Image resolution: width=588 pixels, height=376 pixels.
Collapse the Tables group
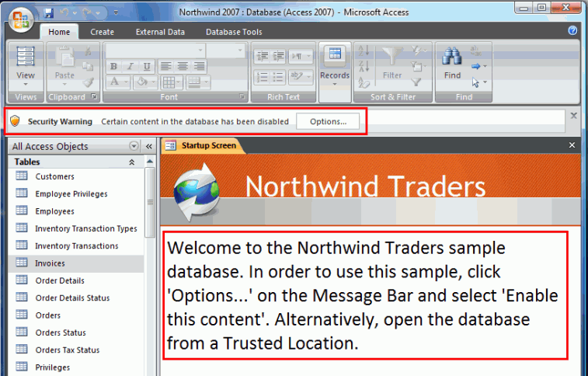click(x=131, y=162)
